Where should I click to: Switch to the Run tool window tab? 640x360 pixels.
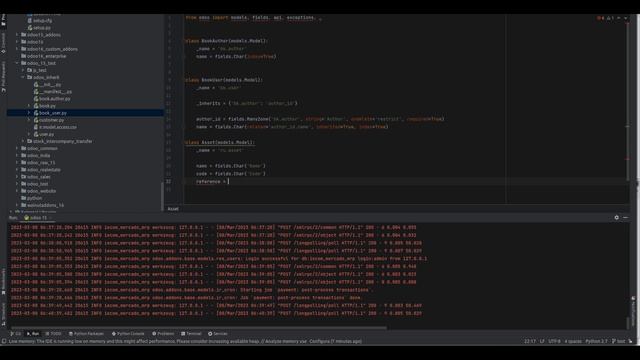click(x=33, y=333)
